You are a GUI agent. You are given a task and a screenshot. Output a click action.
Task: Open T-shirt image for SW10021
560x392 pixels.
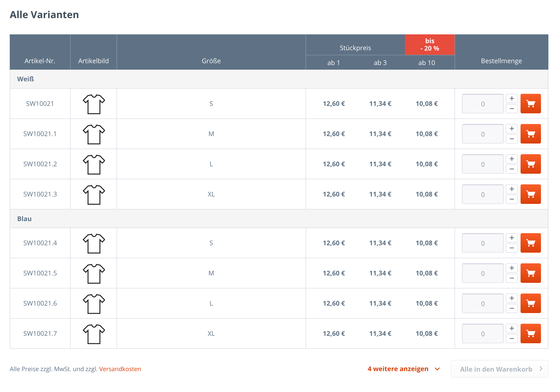click(94, 104)
